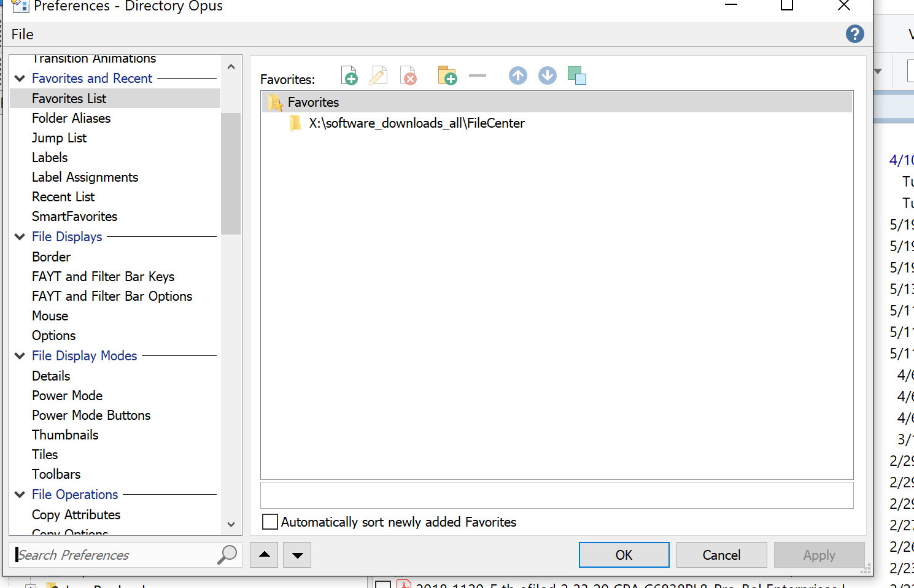Select the X:\software_downloads_all\FileCenter favorite
The width and height of the screenshot is (914, 588).
click(417, 123)
